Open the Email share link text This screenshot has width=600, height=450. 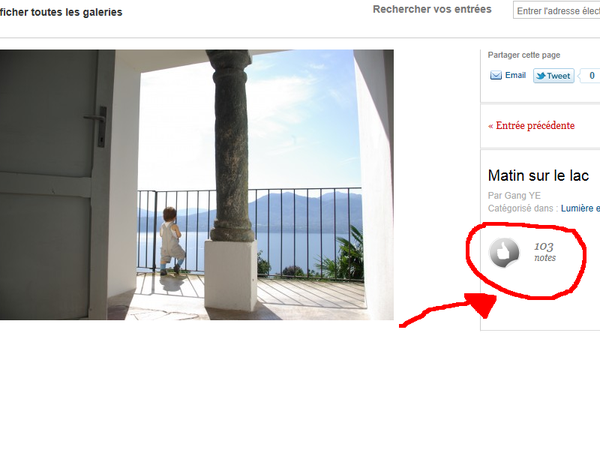[x=515, y=75]
